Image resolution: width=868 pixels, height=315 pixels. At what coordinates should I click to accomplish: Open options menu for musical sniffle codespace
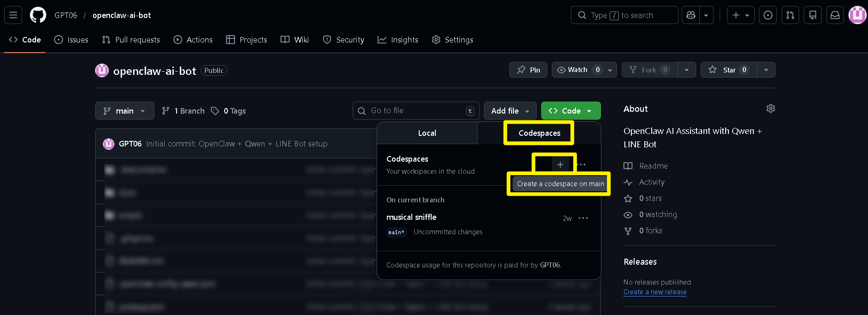click(583, 218)
